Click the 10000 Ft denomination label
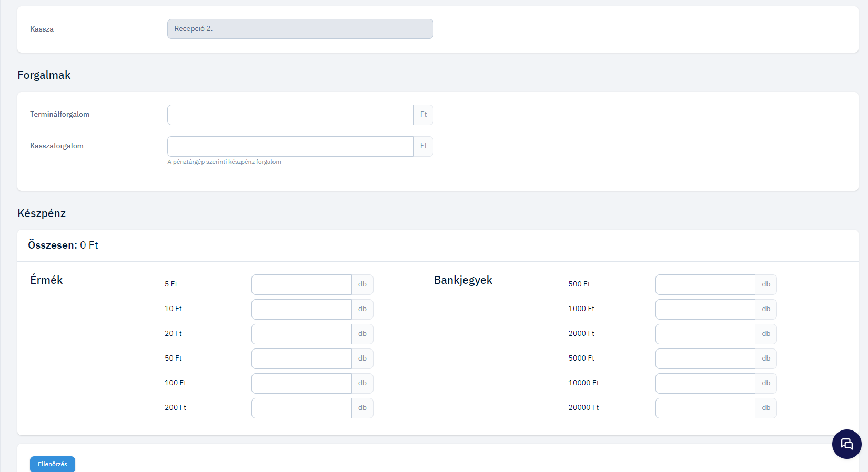This screenshot has width=868, height=472. tap(583, 383)
